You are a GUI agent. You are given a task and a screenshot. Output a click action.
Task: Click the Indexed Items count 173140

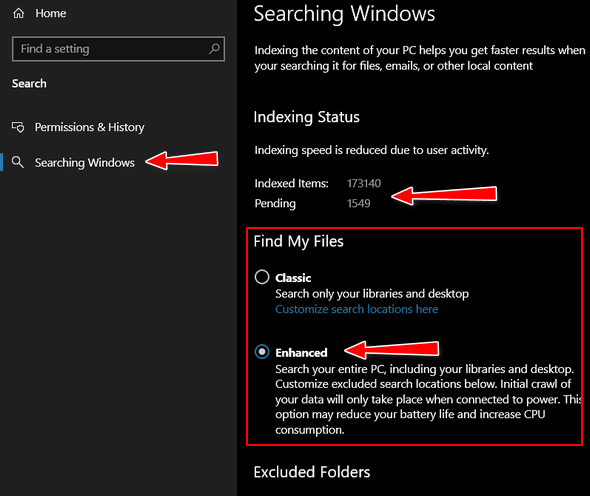[x=364, y=183]
